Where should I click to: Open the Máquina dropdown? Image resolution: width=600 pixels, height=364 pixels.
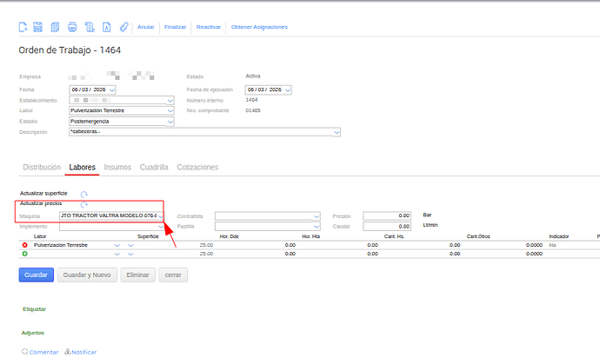pyautogui.click(x=161, y=215)
